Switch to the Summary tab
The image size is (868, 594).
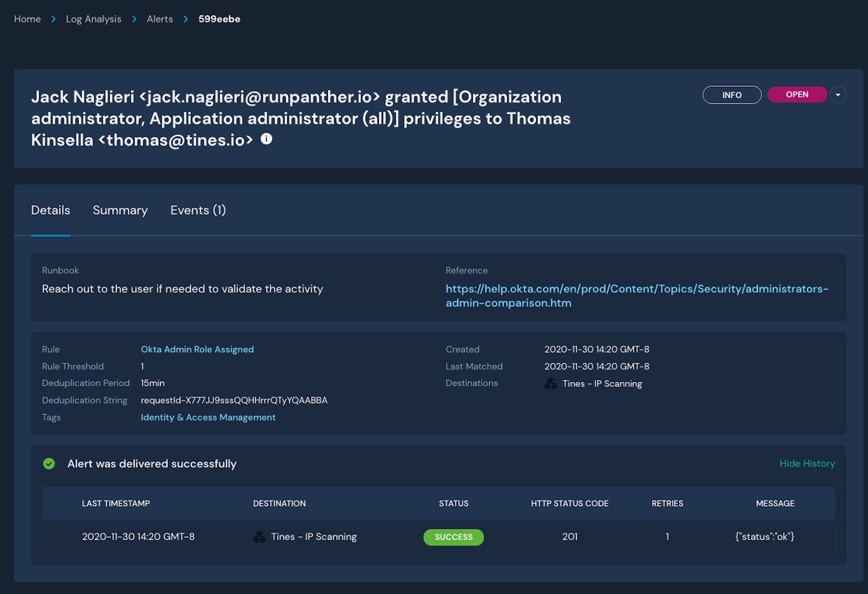click(x=120, y=210)
